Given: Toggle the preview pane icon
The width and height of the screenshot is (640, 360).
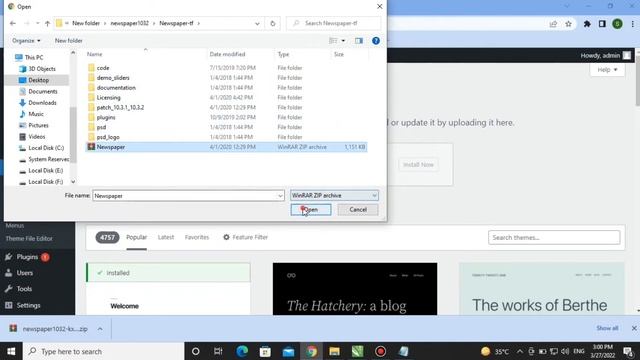Looking at the screenshot, I should pyautogui.click(x=359, y=40).
